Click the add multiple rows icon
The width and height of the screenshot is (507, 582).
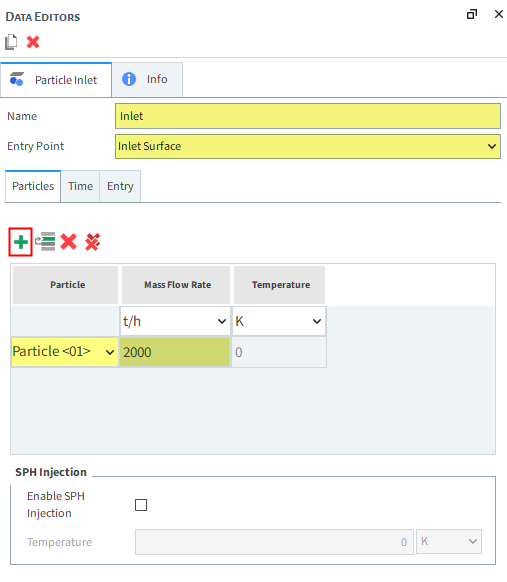[x=45, y=242]
